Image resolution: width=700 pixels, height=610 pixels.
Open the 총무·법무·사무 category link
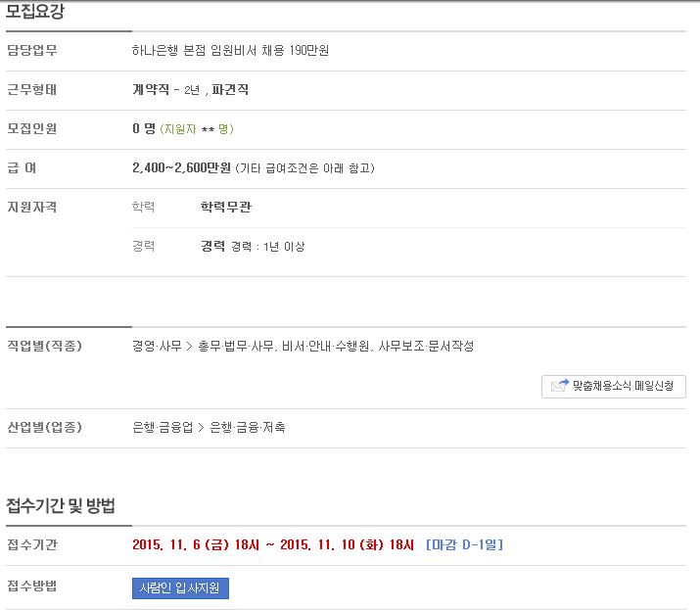click(x=237, y=346)
